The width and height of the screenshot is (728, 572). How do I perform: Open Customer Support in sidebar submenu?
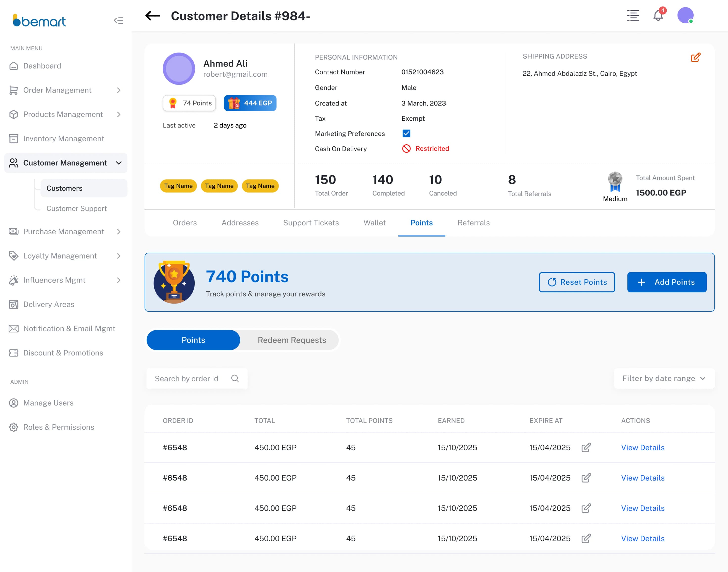point(76,208)
